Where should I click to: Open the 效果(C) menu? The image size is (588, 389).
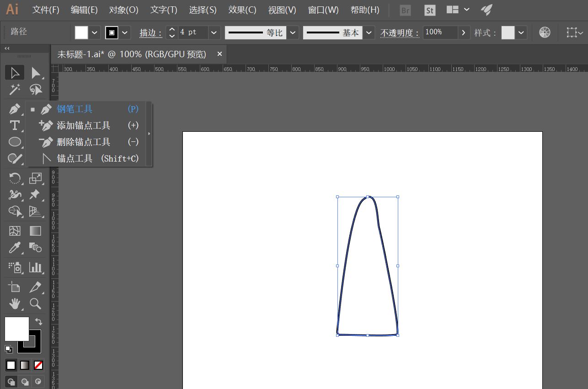click(242, 10)
